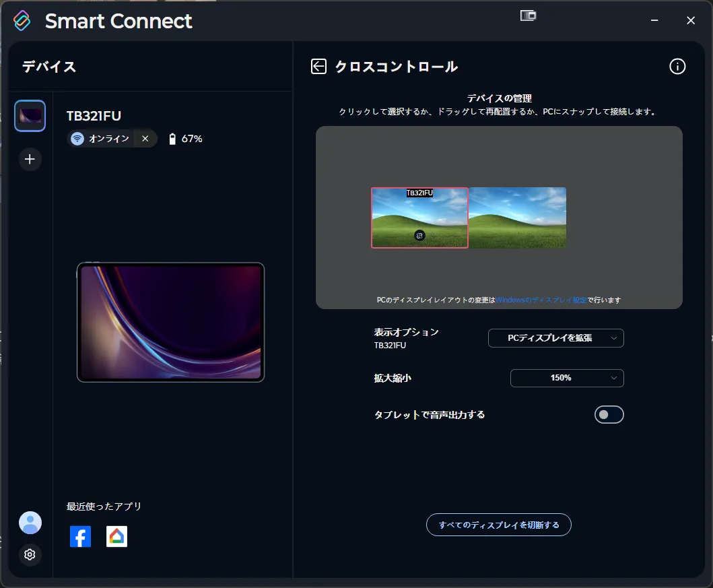Screen dimensions: 713x588
Task: Select the PC display thumbnail on the right
Action: [517, 218]
